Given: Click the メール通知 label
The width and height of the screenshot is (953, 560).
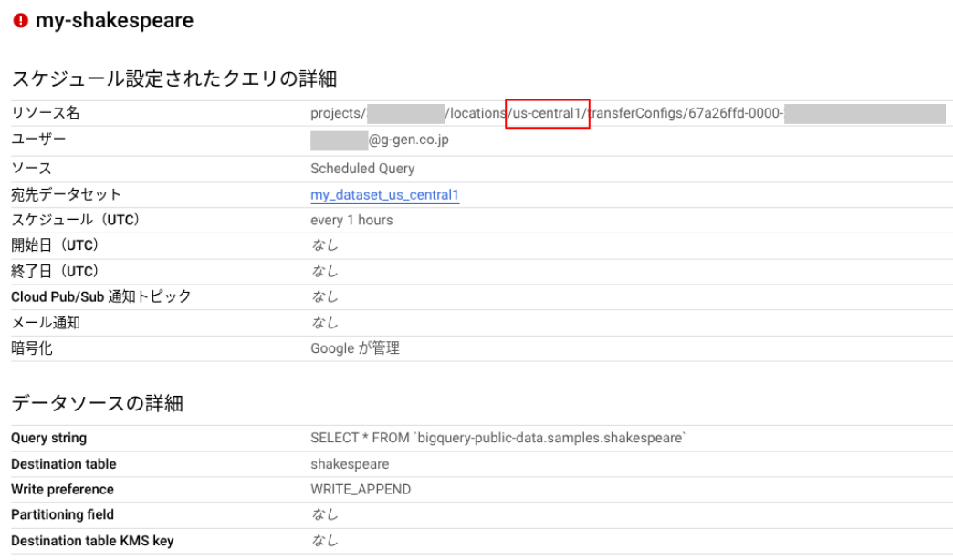Looking at the screenshot, I should 46,323.
